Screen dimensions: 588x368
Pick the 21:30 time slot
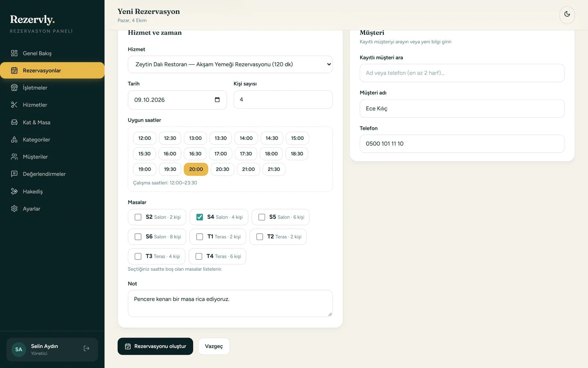click(274, 169)
